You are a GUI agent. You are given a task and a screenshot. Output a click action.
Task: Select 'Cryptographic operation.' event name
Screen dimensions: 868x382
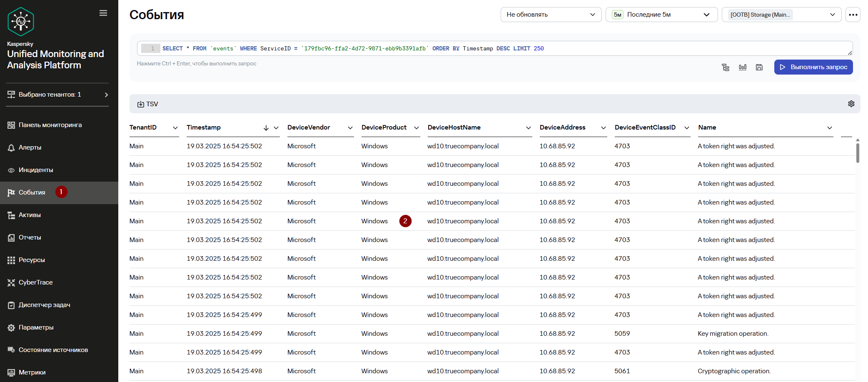734,371
